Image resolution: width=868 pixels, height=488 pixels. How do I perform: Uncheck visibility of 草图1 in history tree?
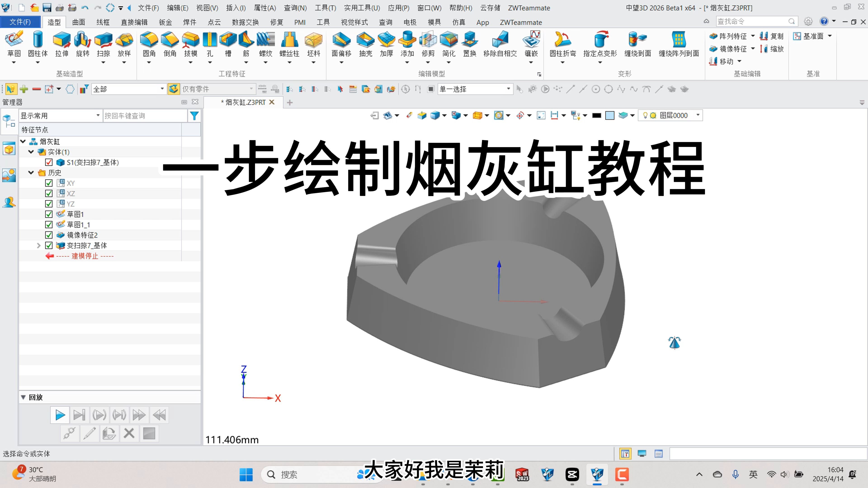coord(49,214)
